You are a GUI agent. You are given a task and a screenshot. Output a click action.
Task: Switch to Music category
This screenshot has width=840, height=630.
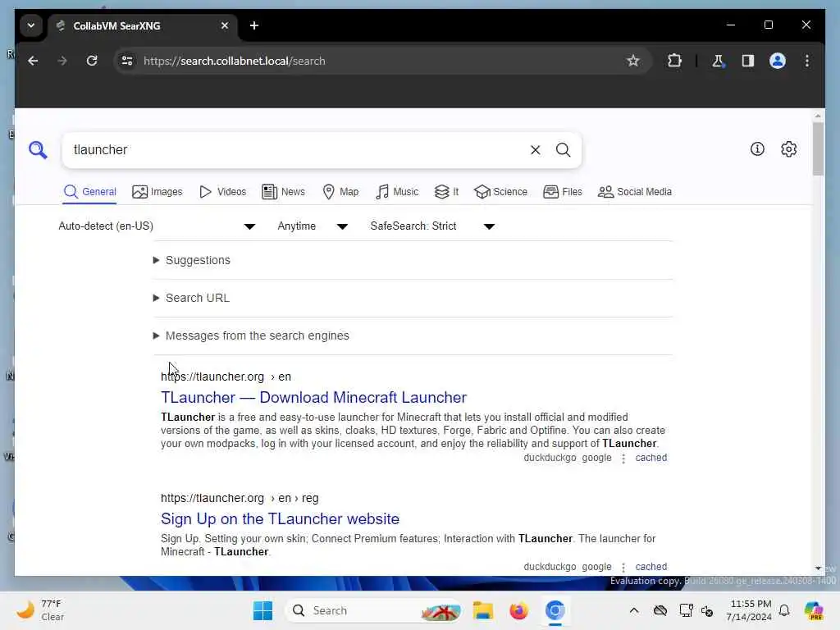click(397, 192)
